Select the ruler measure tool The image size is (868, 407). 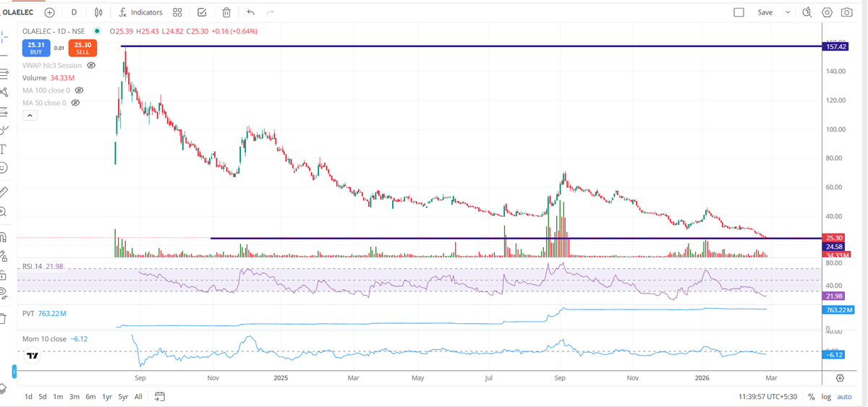[3, 192]
